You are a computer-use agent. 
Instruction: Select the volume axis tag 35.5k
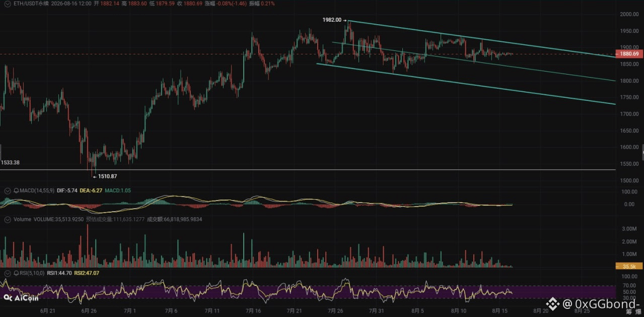tap(629, 266)
